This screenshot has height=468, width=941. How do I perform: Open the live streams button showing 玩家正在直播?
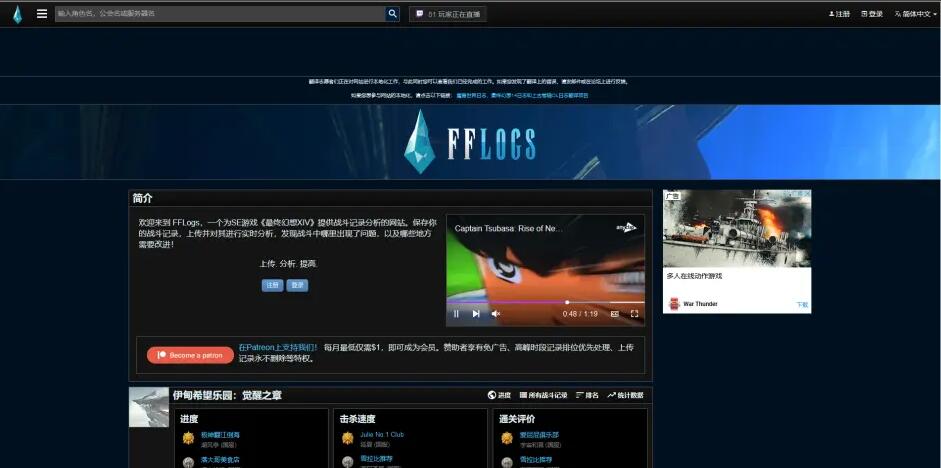pos(448,14)
